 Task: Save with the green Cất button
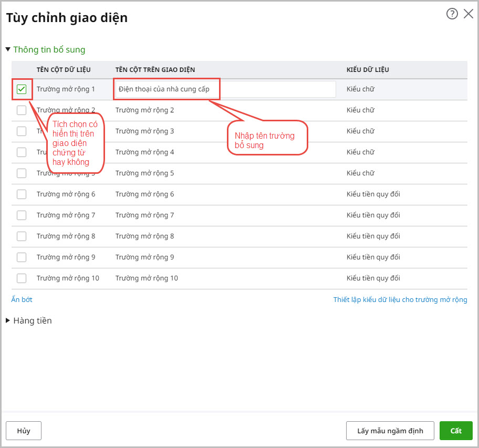[455, 431]
